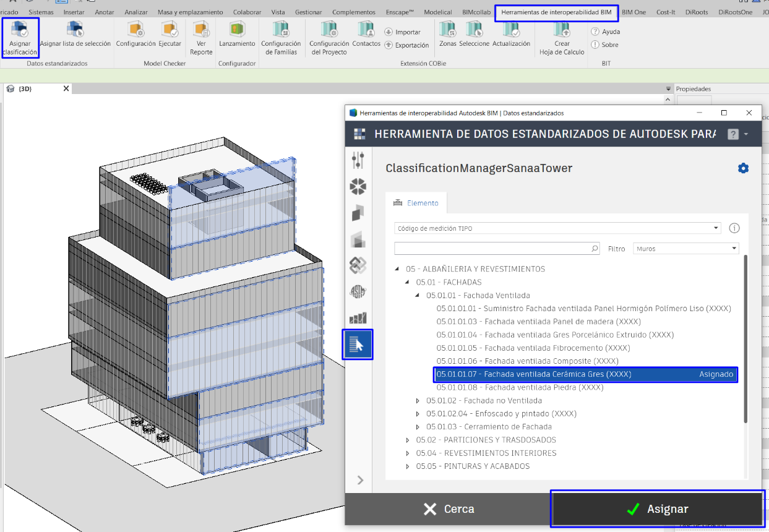This screenshot has height=532, width=769.
Task: Select the bar-chart skyline icon in dialog sidebar
Action: (358, 318)
